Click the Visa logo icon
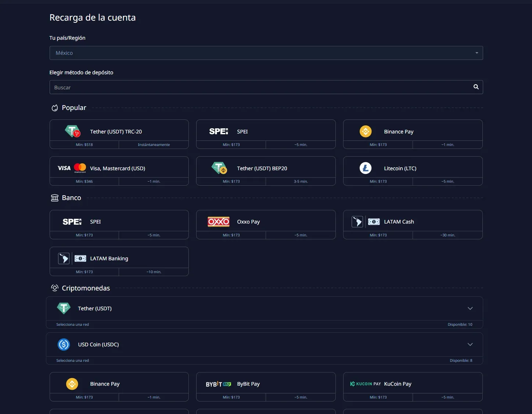This screenshot has height=414, width=532. pos(64,168)
